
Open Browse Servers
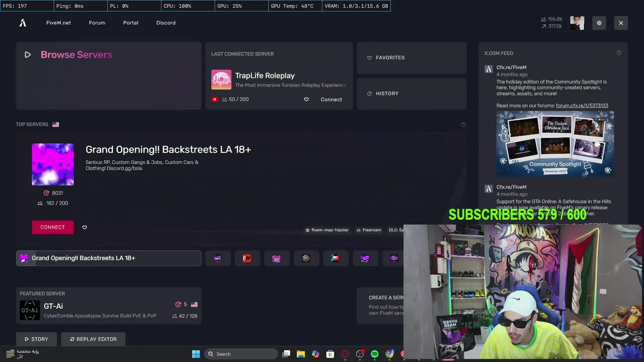[109, 76]
